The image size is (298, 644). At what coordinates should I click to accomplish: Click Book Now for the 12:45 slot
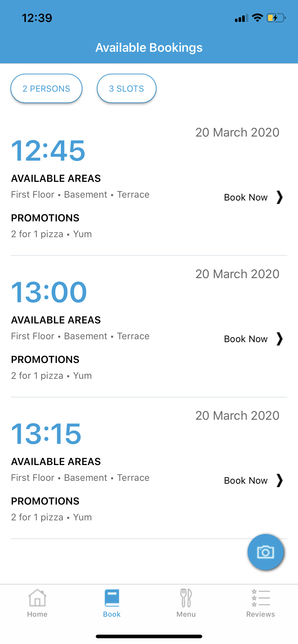click(246, 197)
